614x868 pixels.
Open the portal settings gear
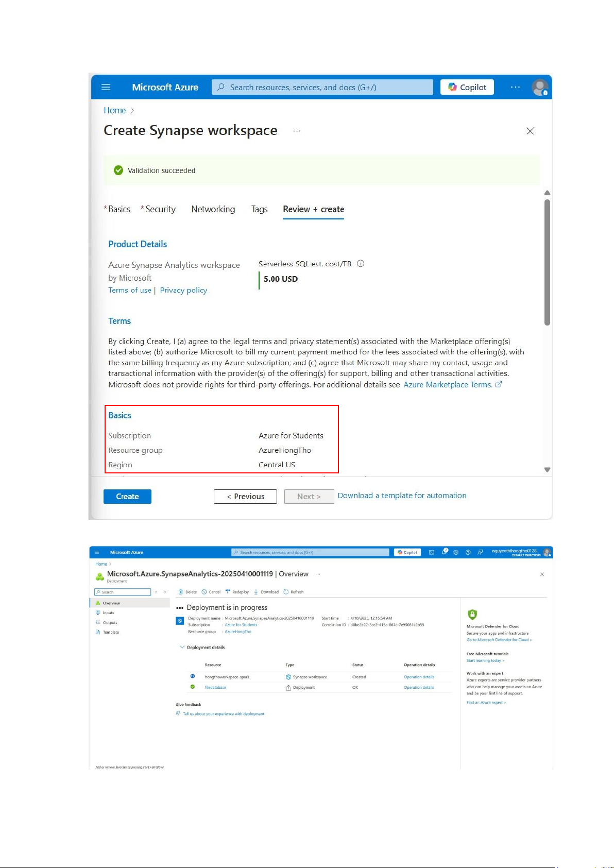click(456, 552)
